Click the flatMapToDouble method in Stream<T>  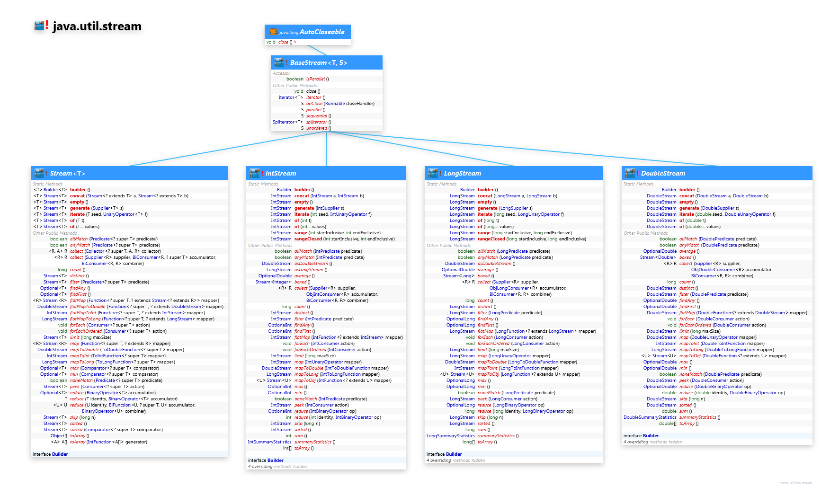(x=88, y=307)
